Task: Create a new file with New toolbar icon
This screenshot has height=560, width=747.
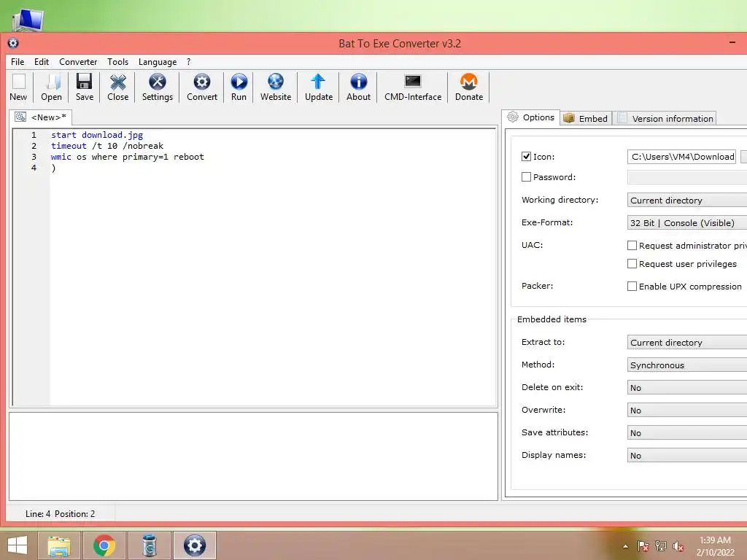Action: 18,87
